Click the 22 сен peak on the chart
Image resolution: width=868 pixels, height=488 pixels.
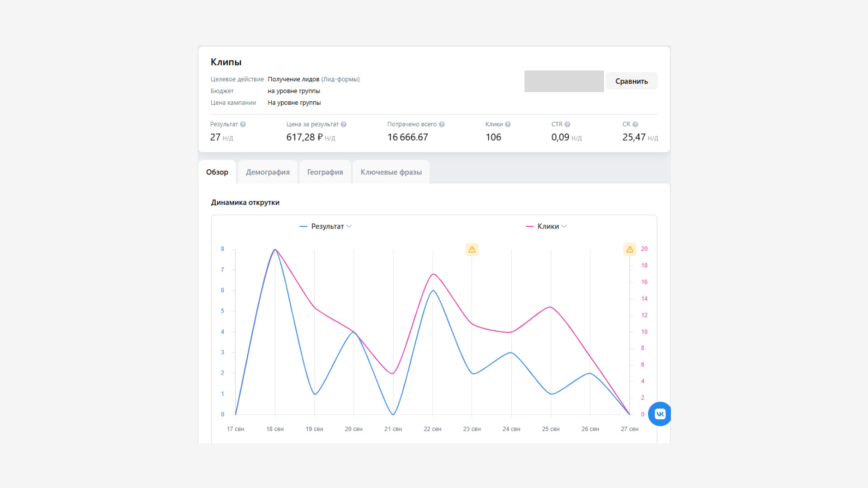tap(433, 274)
